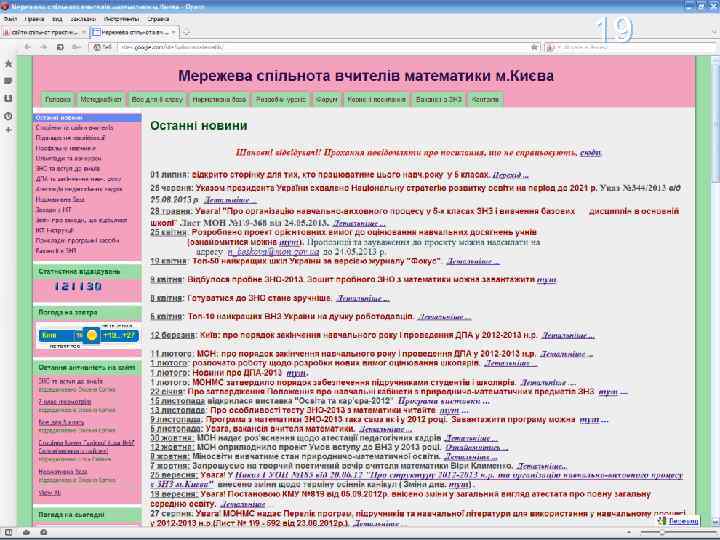Viewport: 720px width, 540px height.
Task: Click View All under recent site activity
Action: [x=50, y=493]
